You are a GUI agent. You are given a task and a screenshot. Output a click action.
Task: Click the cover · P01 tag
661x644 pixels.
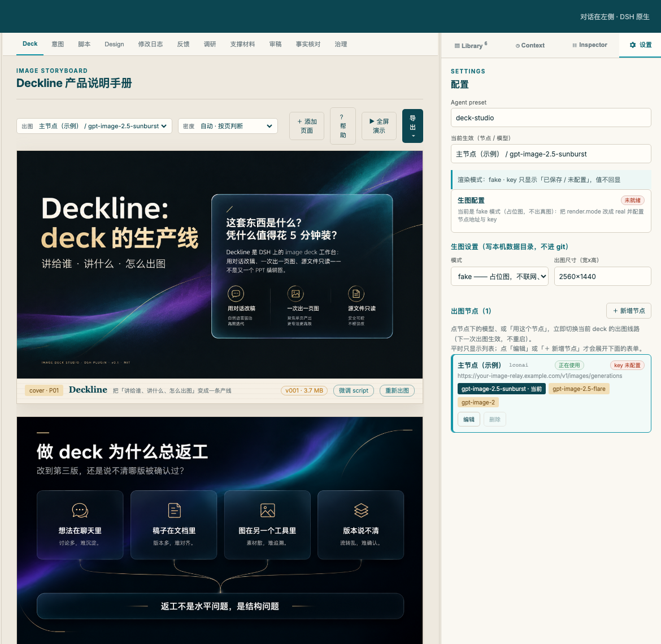[x=44, y=391]
